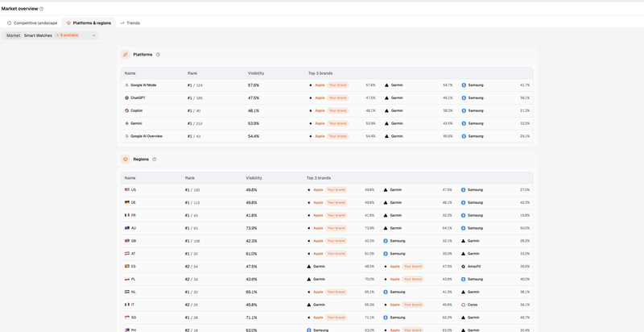Viewport: 644px width, 332px height.
Task: Click the 73.9% visibility for AU
Action: point(251,228)
